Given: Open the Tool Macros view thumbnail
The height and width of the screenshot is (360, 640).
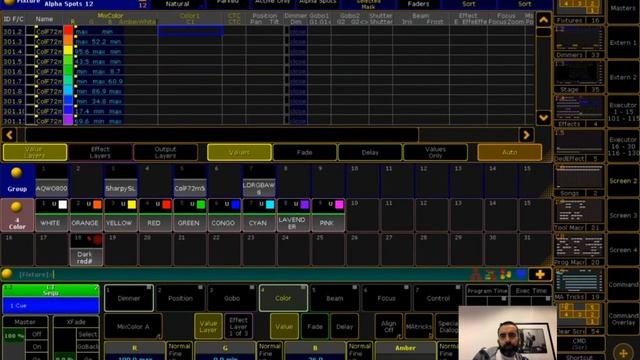Looking at the screenshot, I should coord(579,215).
